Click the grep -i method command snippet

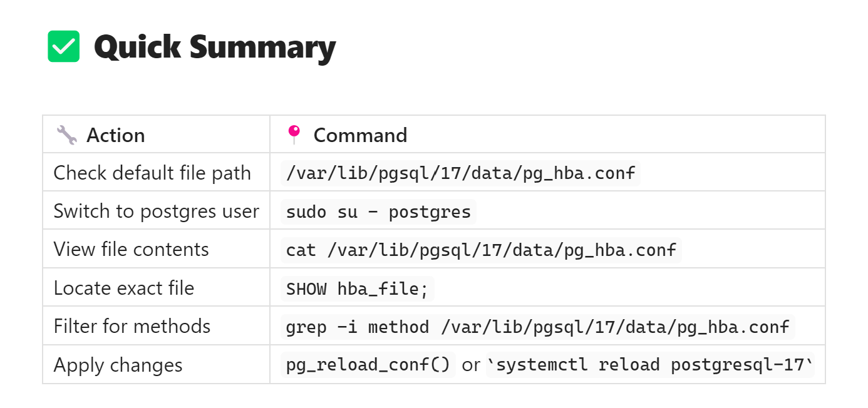coord(537,327)
